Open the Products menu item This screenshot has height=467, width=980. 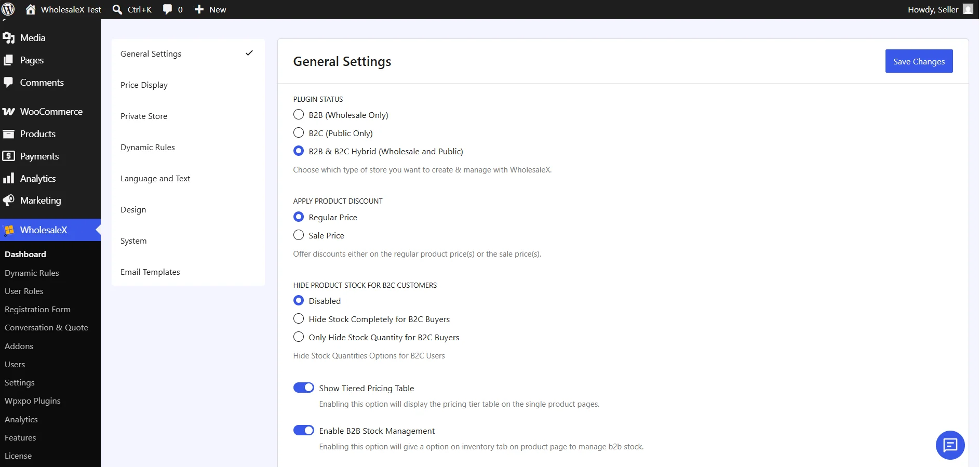[x=50, y=134]
